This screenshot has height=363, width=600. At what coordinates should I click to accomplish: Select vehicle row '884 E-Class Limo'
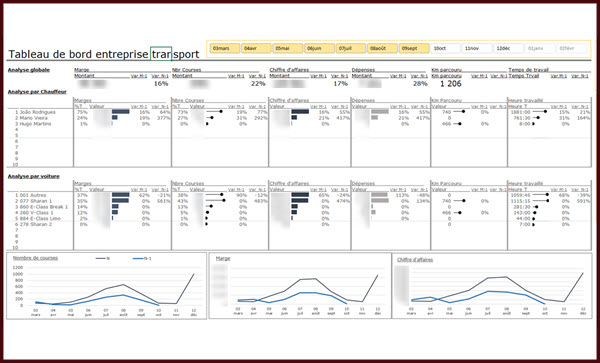click(40, 218)
